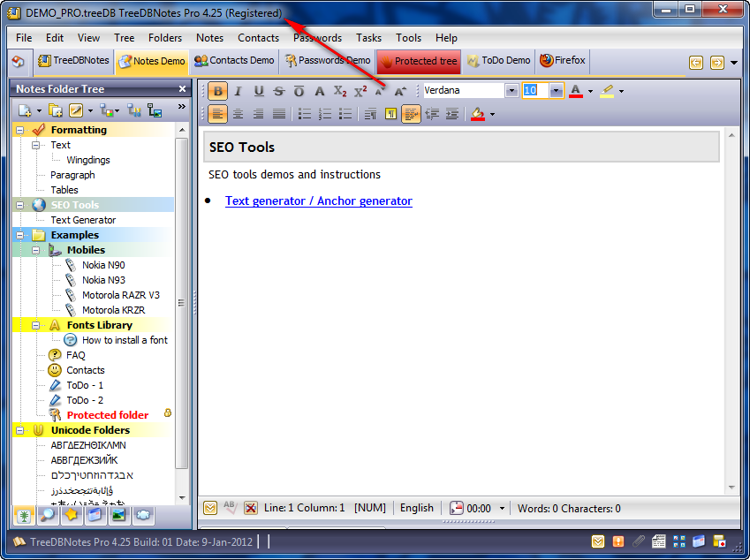Click the home icon left of TreeDBNotes tab
The width and height of the screenshot is (750, 560).
(19, 61)
